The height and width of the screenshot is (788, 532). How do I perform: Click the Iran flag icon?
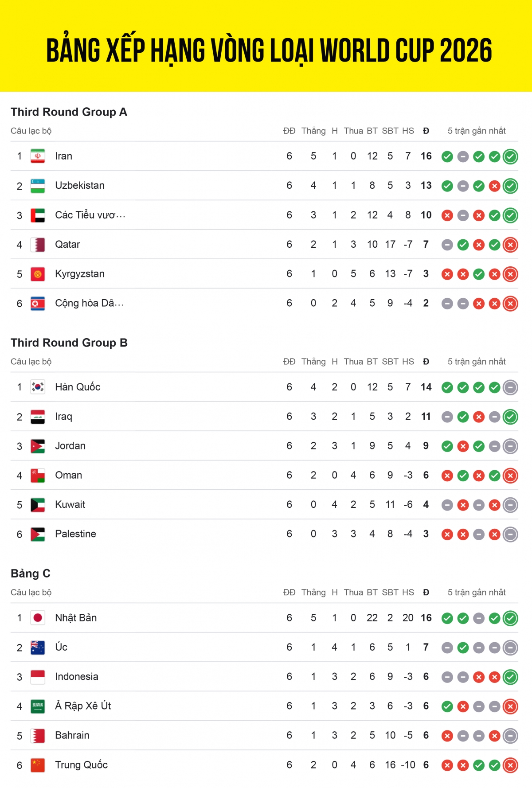coord(38,156)
